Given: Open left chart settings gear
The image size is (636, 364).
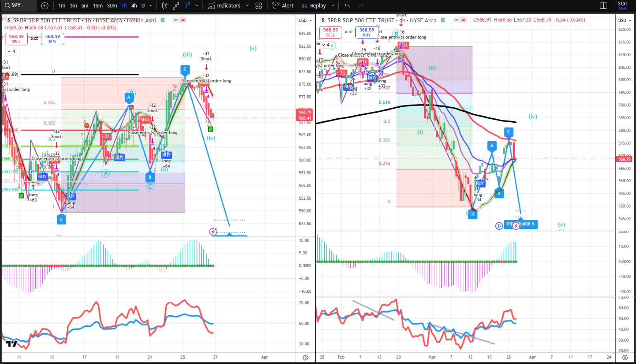Looking at the screenshot, I should pos(306,357).
